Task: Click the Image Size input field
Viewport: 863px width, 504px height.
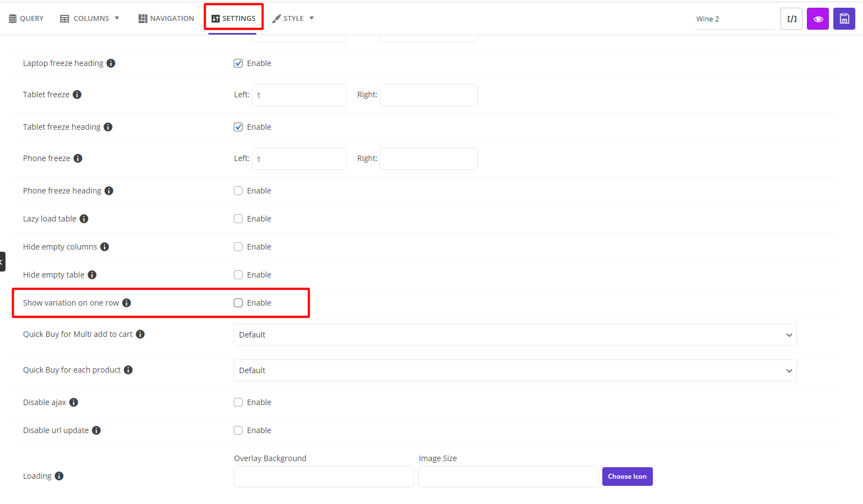Action: click(x=509, y=477)
